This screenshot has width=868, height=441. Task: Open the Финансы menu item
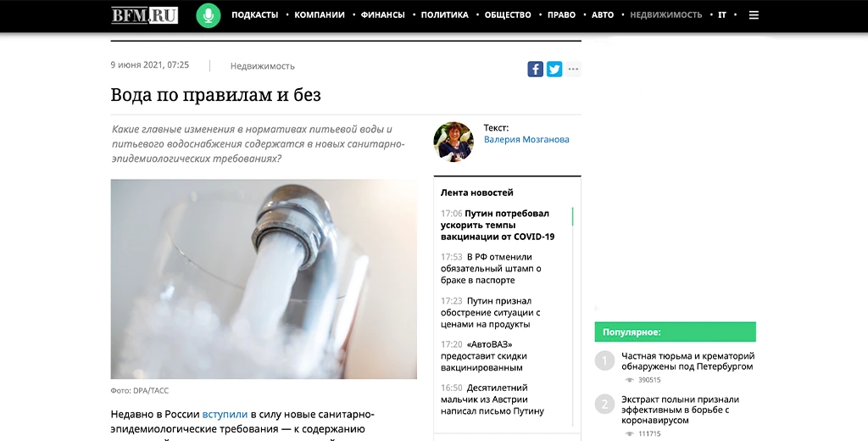click(x=382, y=15)
